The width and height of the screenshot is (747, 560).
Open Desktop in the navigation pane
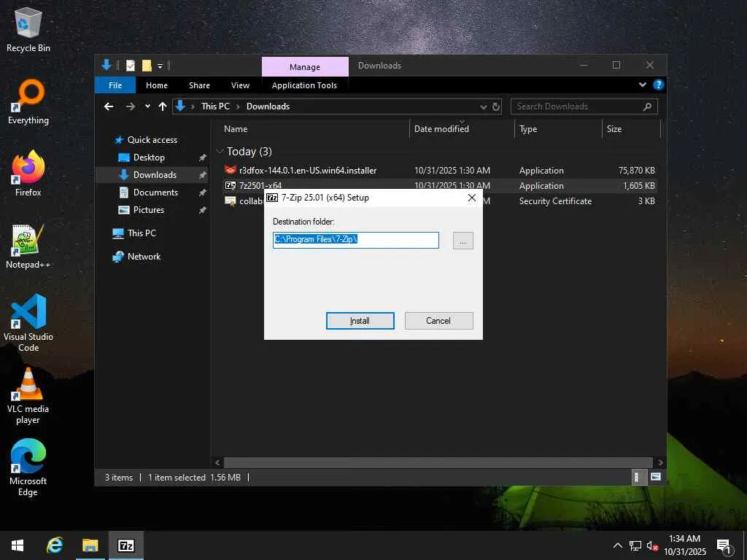pos(149,157)
